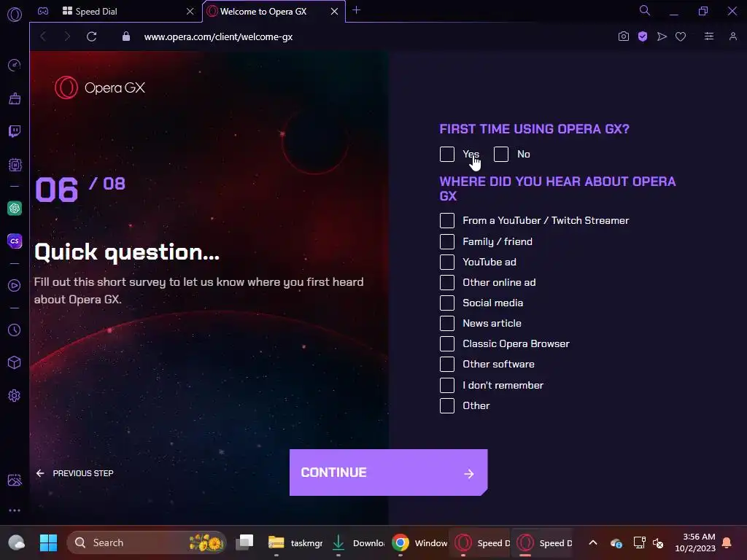Go back via PREVIOUS STEP link

click(75, 473)
